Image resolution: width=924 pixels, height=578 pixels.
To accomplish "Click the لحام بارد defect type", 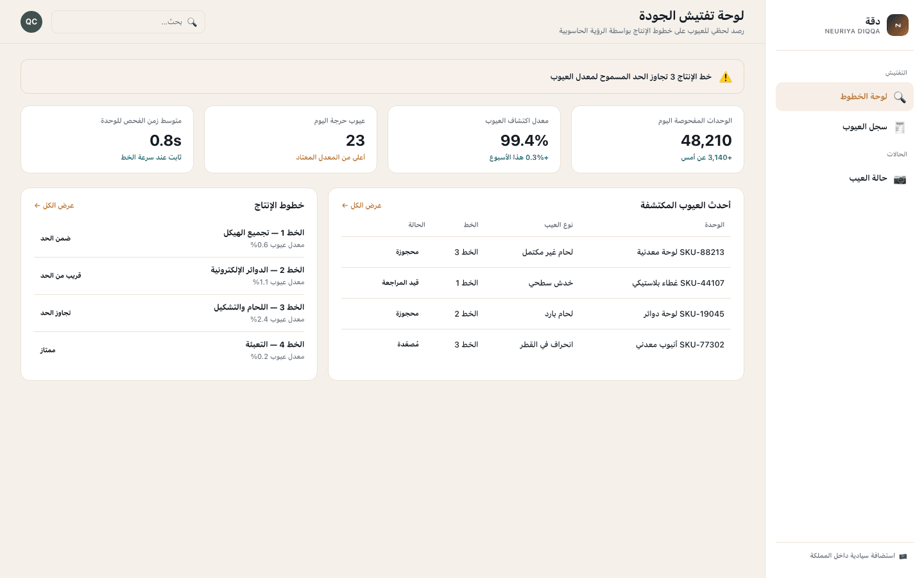I will coord(559,314).
